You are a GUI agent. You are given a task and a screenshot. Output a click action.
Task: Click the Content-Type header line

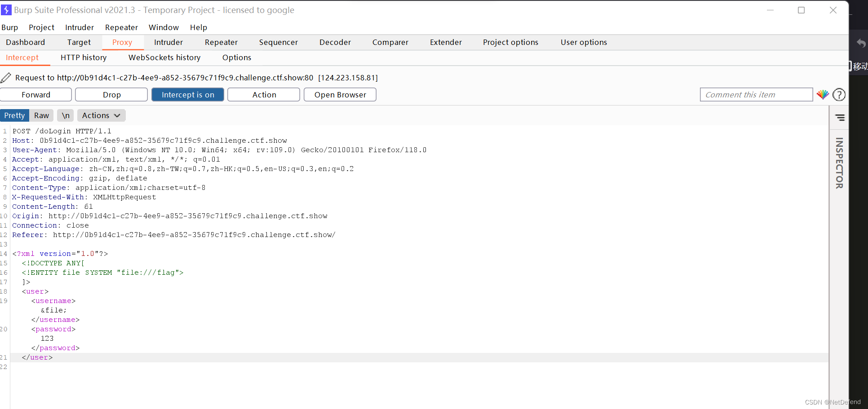tap(109, 188)
